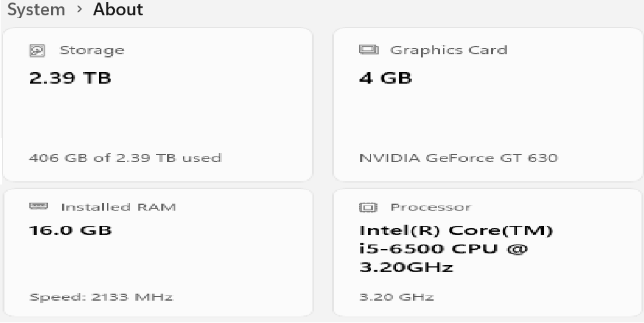Screen dimensions: 644x323
Task: Click the Graphics Card monitor icon
Action: (x=369, y=50)
